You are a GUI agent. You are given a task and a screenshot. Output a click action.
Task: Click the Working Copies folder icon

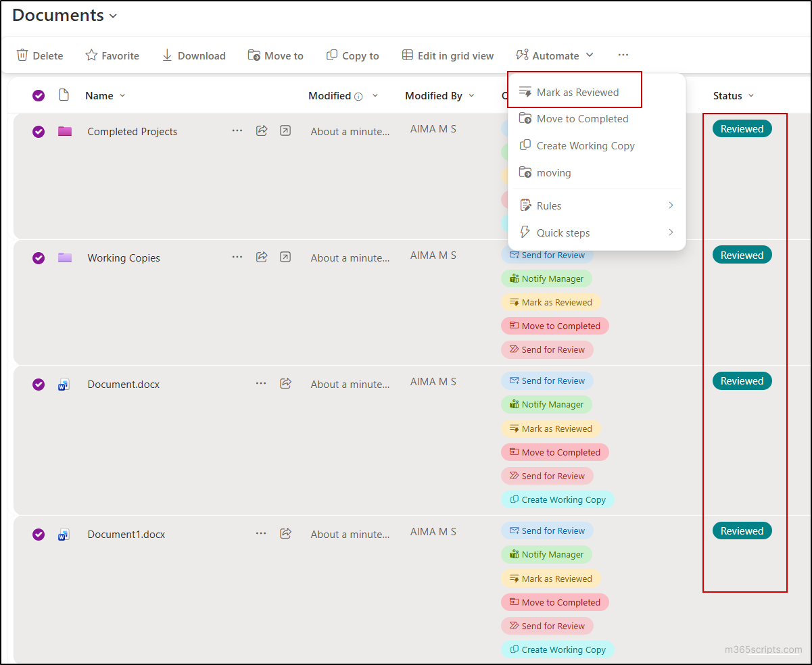tap(65, 257)
